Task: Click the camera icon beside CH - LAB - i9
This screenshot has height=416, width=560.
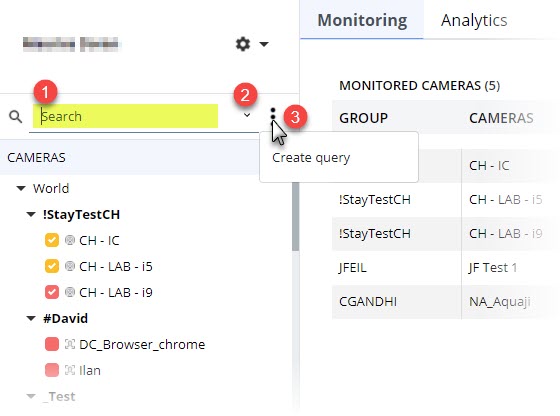Action: tap(70, 292)
